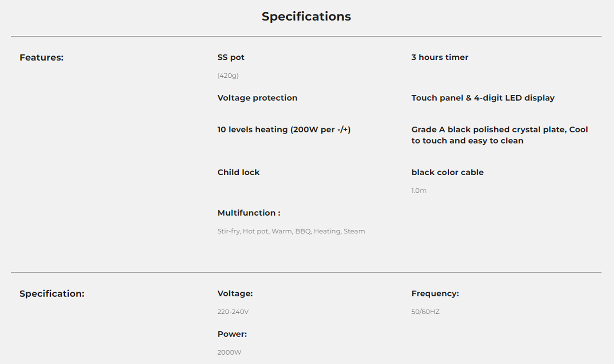614x364 pixels.
Task: Click the Specification: section label
Action: pos(52,294)
